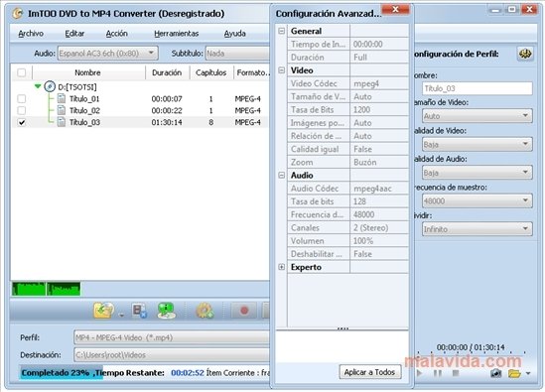The height and width of the screenshot is (392, 545).
Task: Click the D:[TSOTSI] disc icon
Action: pyautogui.click(x=50, y=86)
